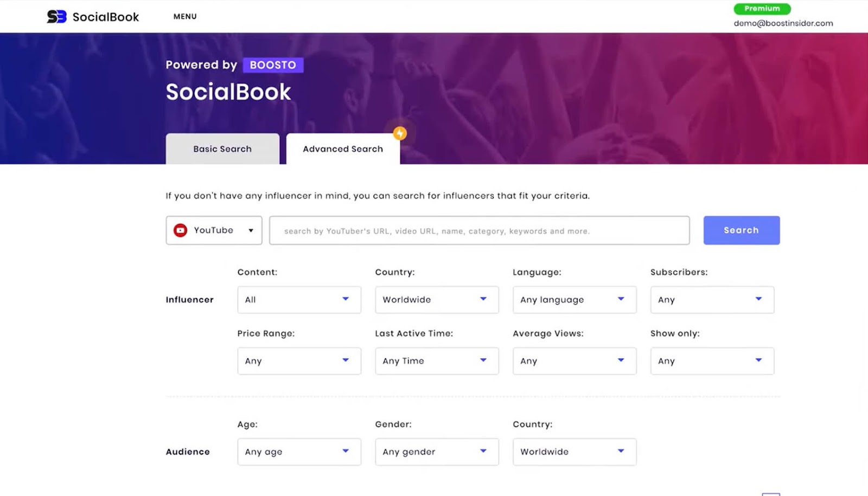Open the YouTube platform dropdown
Screen dimensions: 868x496
[214, 230]
